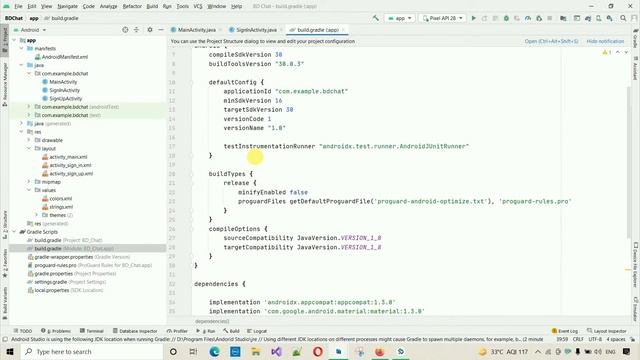Expand com.example.bdchat (androidTest) package
The height and width of the screenshot is (360, 640).
pyautogui.click(x=29, y=107)
